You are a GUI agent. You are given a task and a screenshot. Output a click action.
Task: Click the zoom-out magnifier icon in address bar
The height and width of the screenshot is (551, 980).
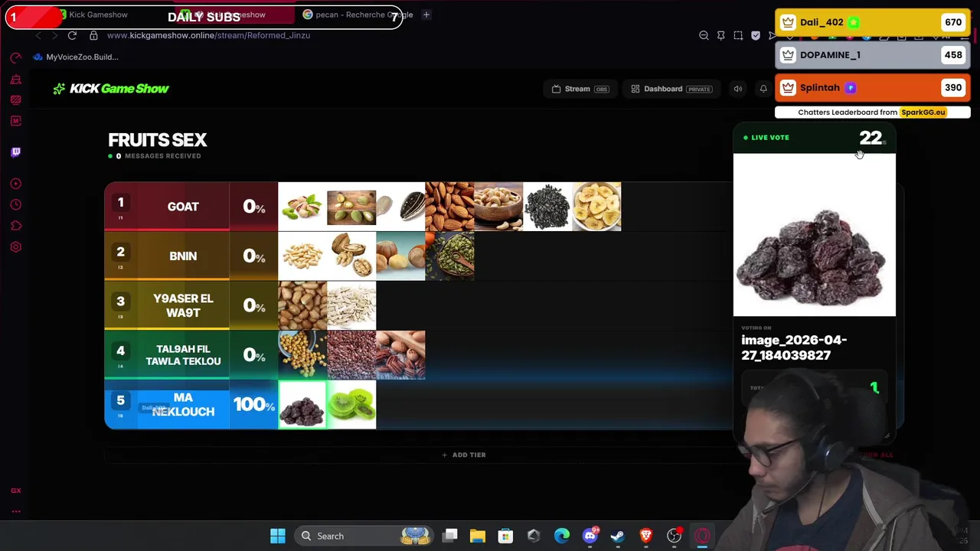point(704,35)
